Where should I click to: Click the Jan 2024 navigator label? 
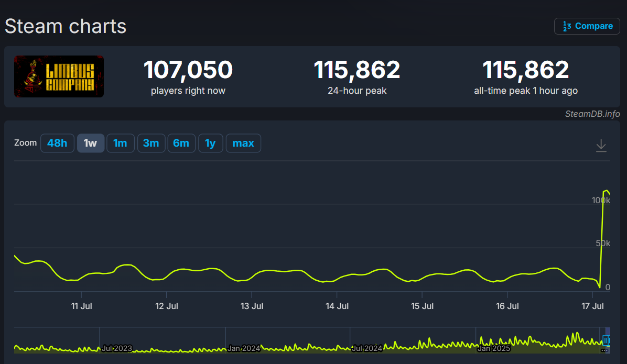tap(244, 348)
